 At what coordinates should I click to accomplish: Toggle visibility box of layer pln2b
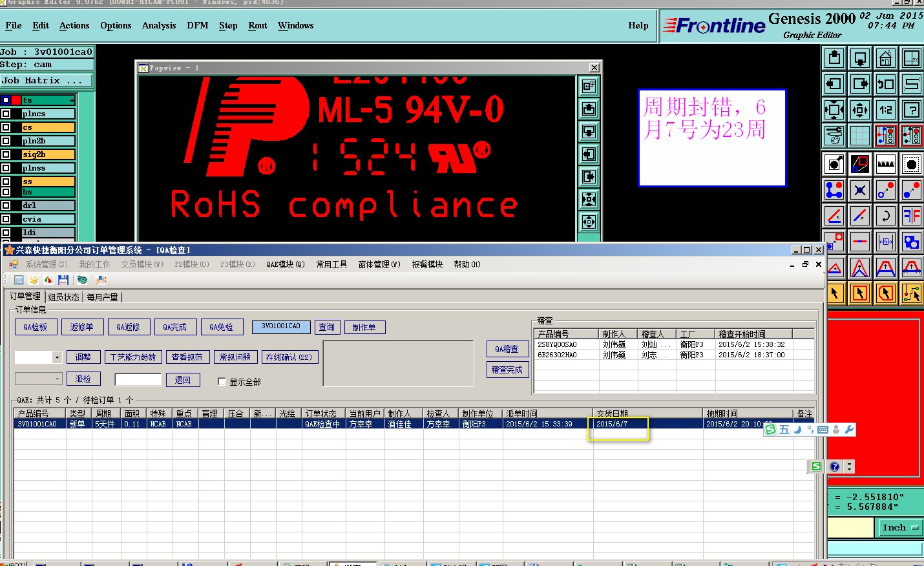(x=6, y=141)
